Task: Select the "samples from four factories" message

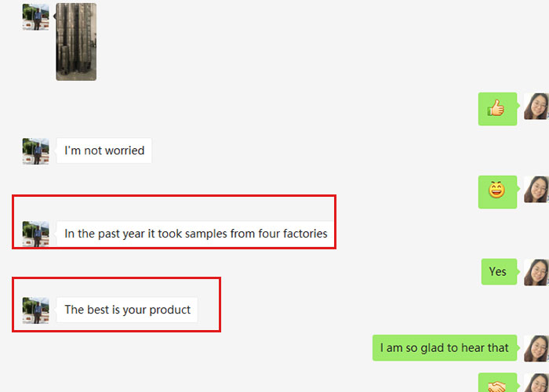Action: click(195, 234)
